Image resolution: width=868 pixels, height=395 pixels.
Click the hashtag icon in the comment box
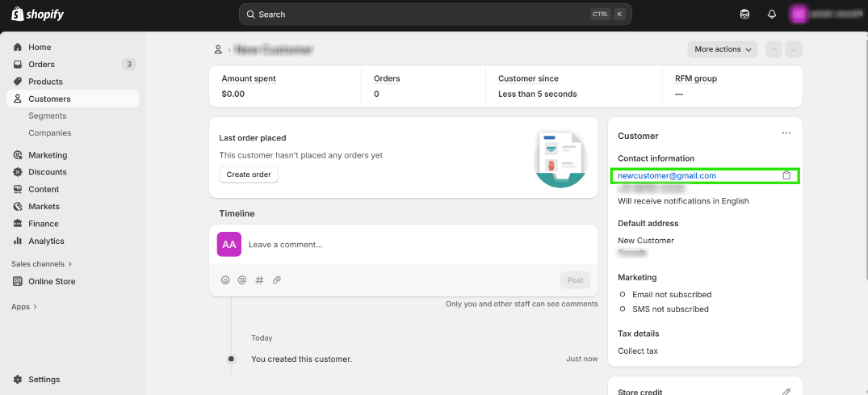coord(259,280)
